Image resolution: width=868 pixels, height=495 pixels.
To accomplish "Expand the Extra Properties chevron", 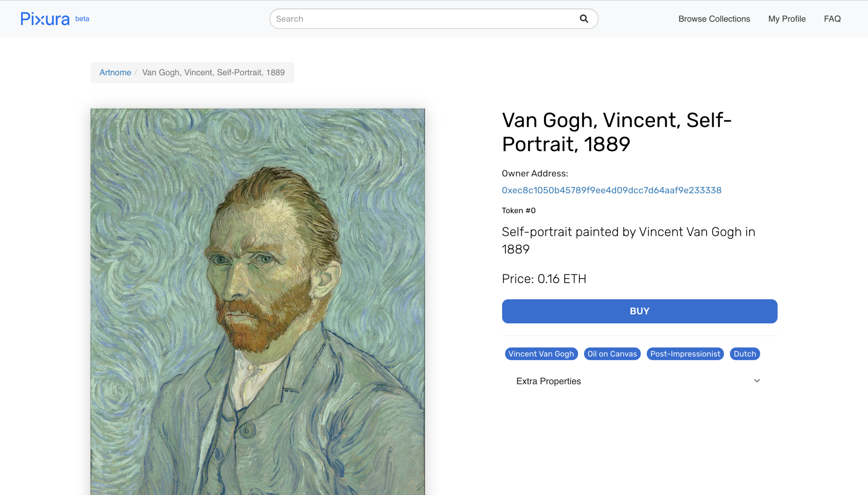I will click(x=757, y=381).
